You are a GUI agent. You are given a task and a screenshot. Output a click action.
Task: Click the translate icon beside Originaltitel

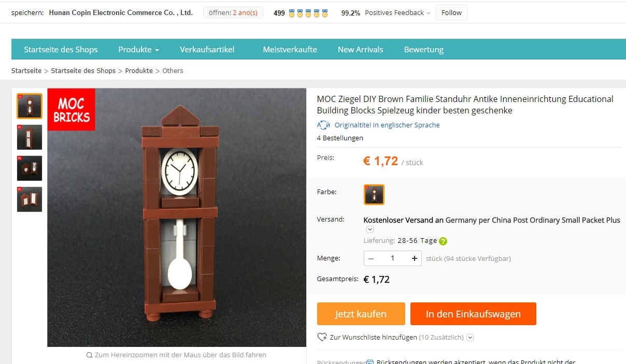tap(323, 125)
